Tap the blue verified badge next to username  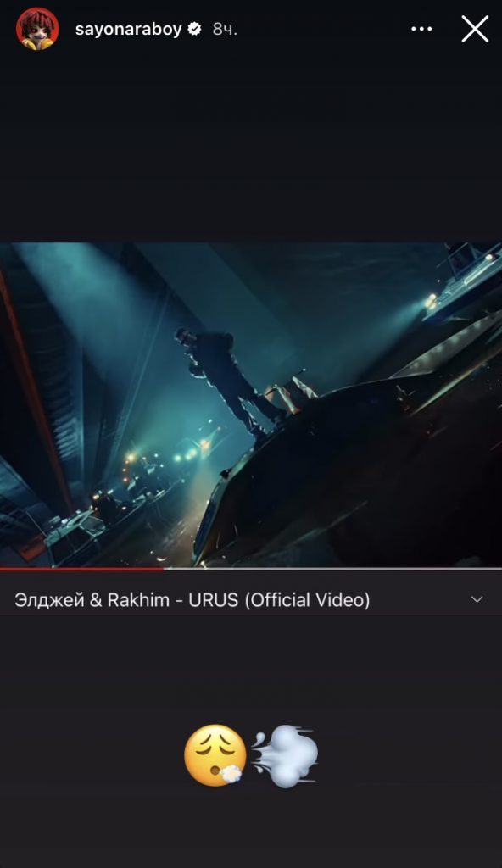(x=194, y=29)
